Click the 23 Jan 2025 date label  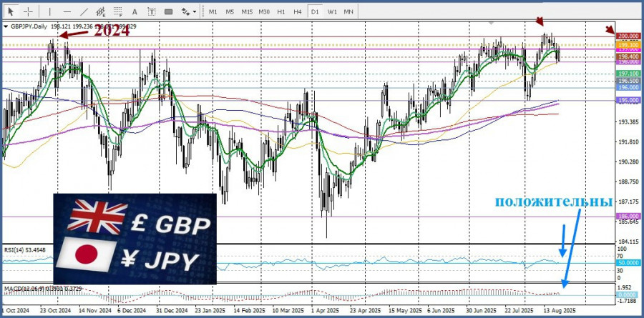pyautogui.click(x=210, y=309)
